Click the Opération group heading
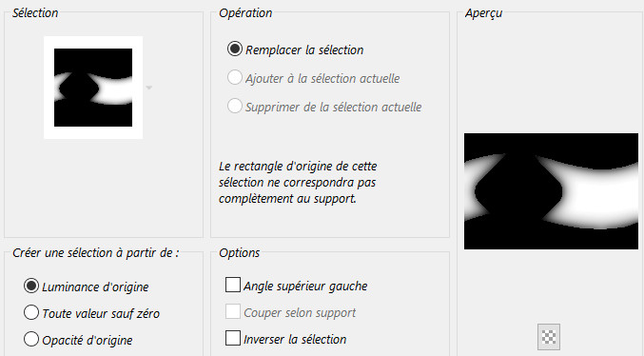This screenshot has height=356, width=644. (x=245, y=13)
